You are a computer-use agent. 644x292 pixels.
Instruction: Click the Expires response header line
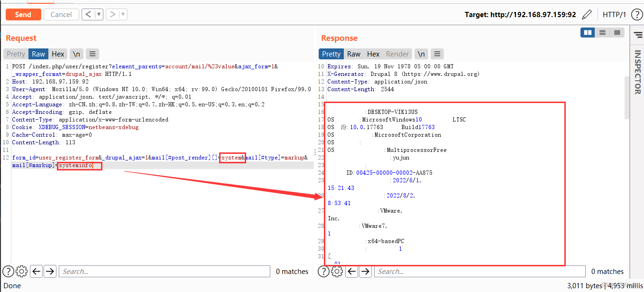click(x=390, y=66)
